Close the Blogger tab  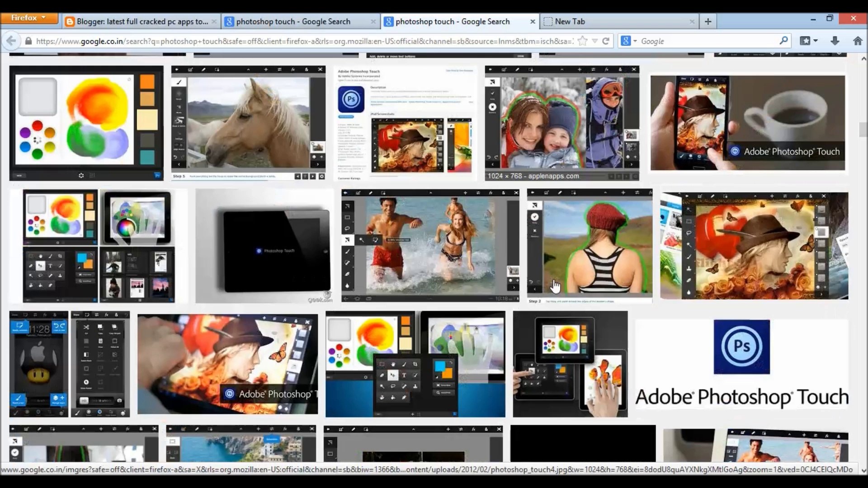pos(214,21)
